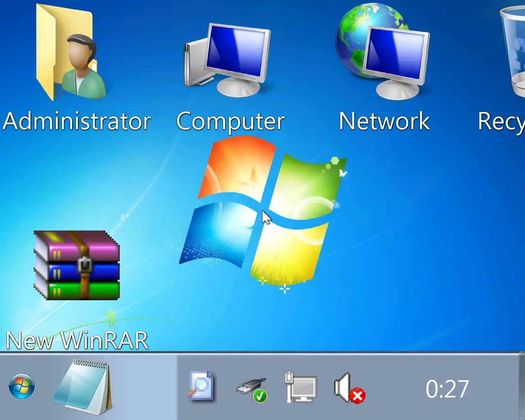Open the network connection tray icon
This screenshot has width=525, height=420.
(301, 387)
